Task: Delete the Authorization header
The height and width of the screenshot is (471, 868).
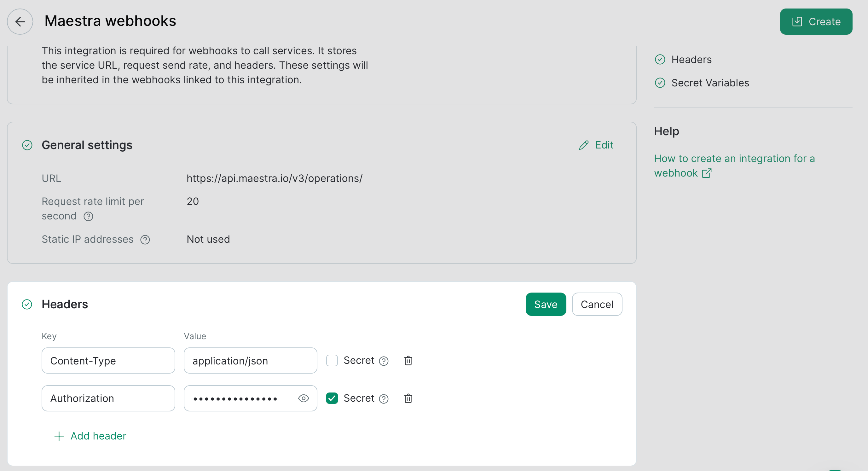Action: 408,398
